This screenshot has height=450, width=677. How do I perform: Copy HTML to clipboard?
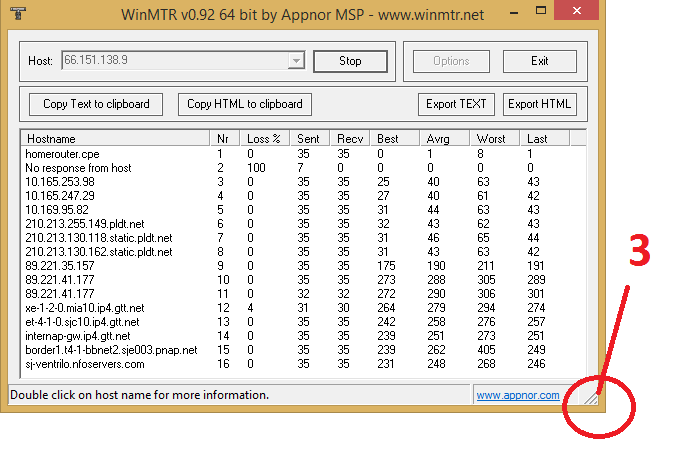245,104
